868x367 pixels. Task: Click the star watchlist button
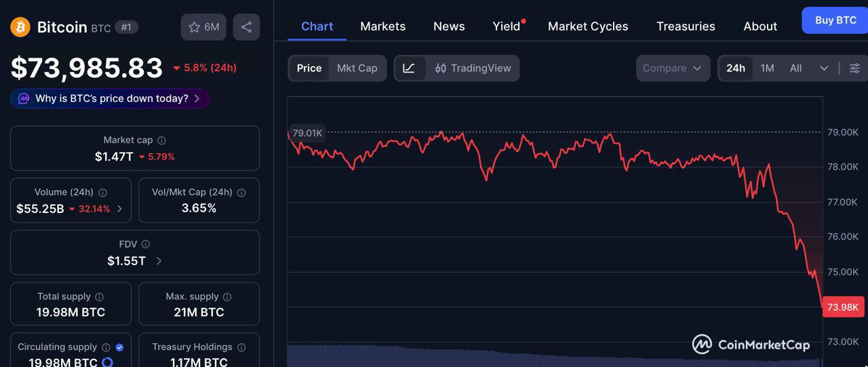coord(203,27)
